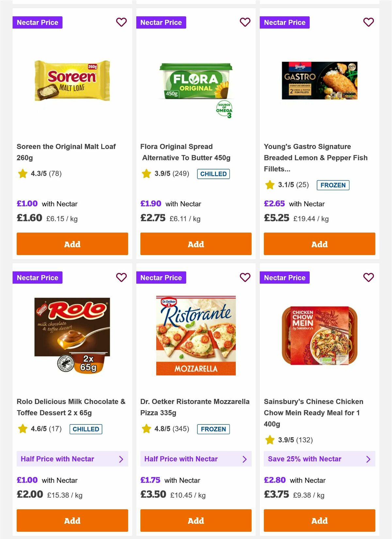Select the CHILLED tag on Rolo dessert

86,429
